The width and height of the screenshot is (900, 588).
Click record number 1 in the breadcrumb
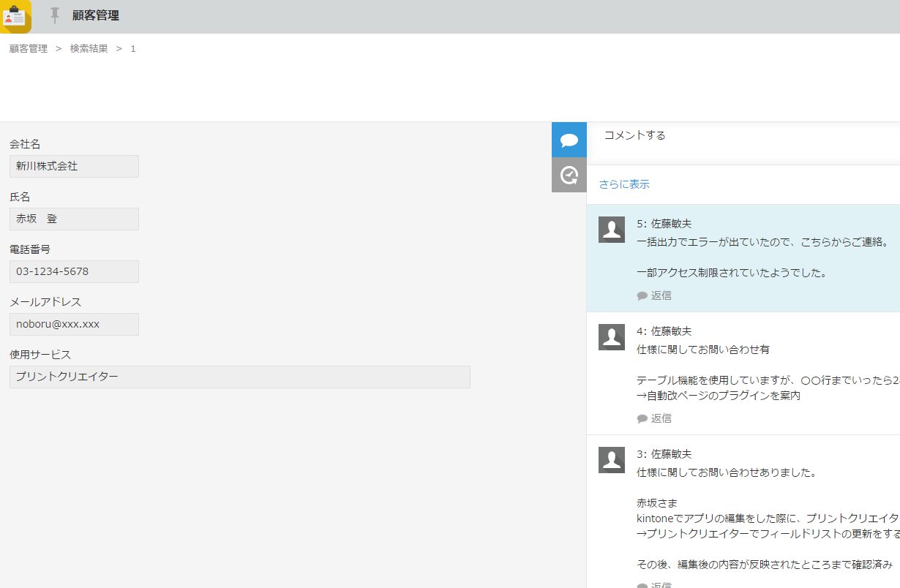(x=133, y=49)
